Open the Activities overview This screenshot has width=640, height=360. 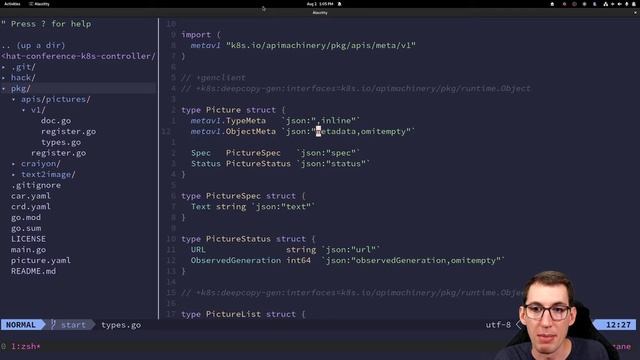point(12,4)
